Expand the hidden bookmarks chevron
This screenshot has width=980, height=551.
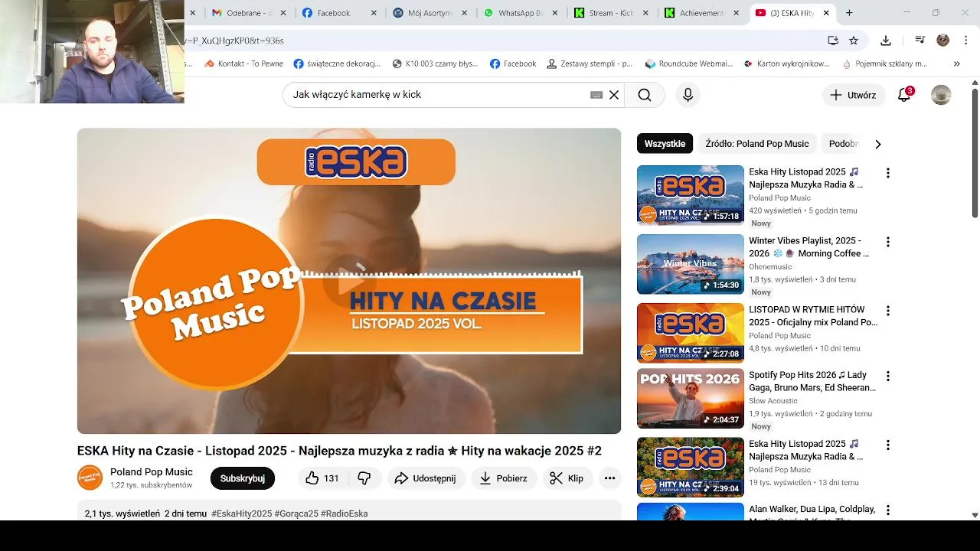point(956,64)
